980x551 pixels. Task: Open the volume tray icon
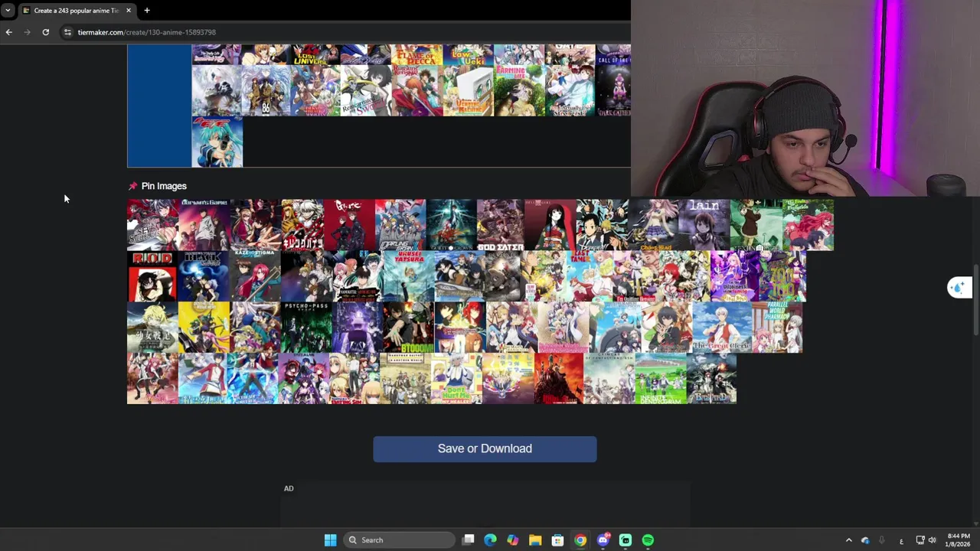(x=933, y=540)
